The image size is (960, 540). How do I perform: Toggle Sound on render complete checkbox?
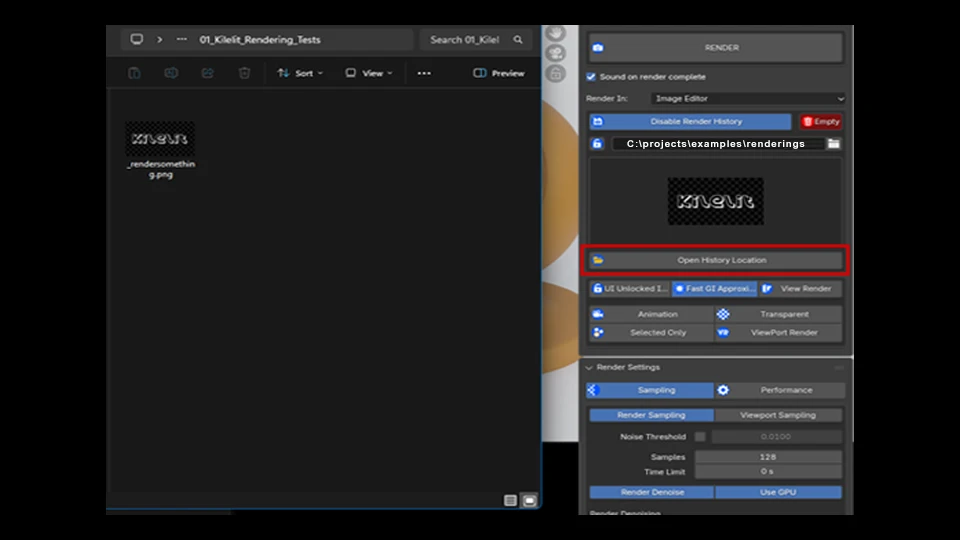point(591,77)
